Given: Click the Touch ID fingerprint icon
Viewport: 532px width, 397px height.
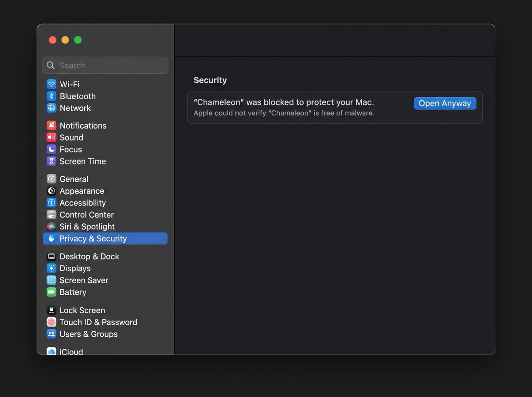Looking at the screenshot, I should (51, 322).
